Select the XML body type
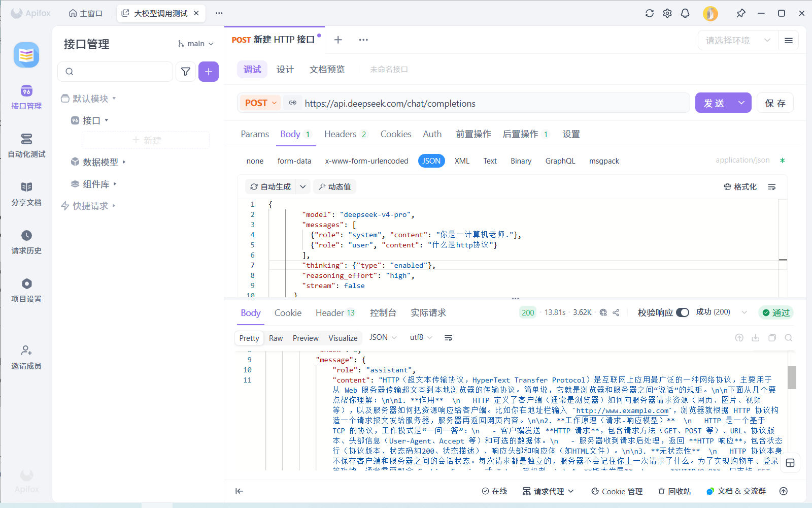This screenshot has height=508, width=812. (462, 161)
